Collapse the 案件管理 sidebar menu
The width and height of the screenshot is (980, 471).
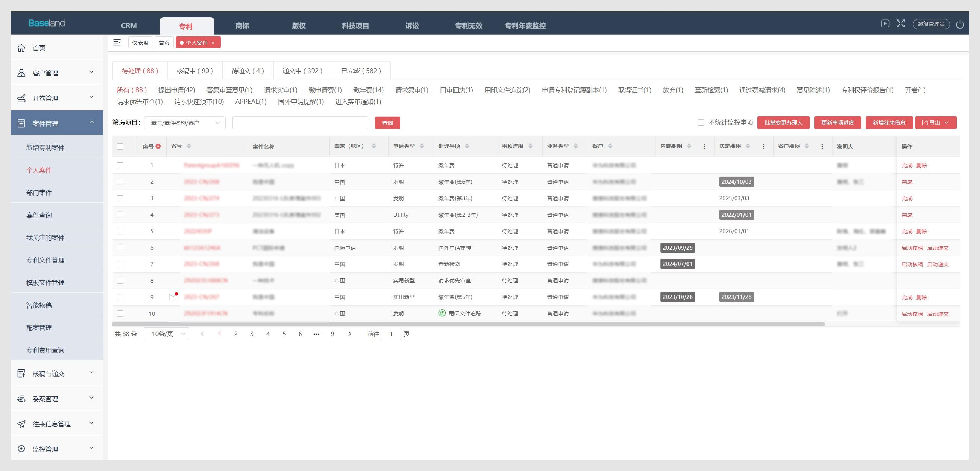click(x=57, y=123)
